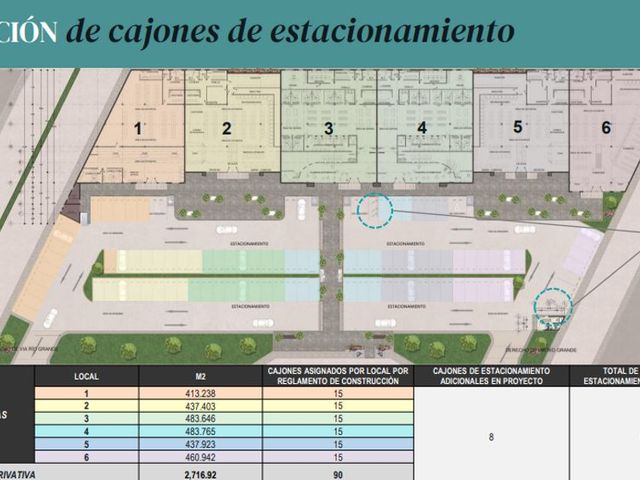
Task: Click the Cajones asignados por local header
Action: tap(338, 376)
